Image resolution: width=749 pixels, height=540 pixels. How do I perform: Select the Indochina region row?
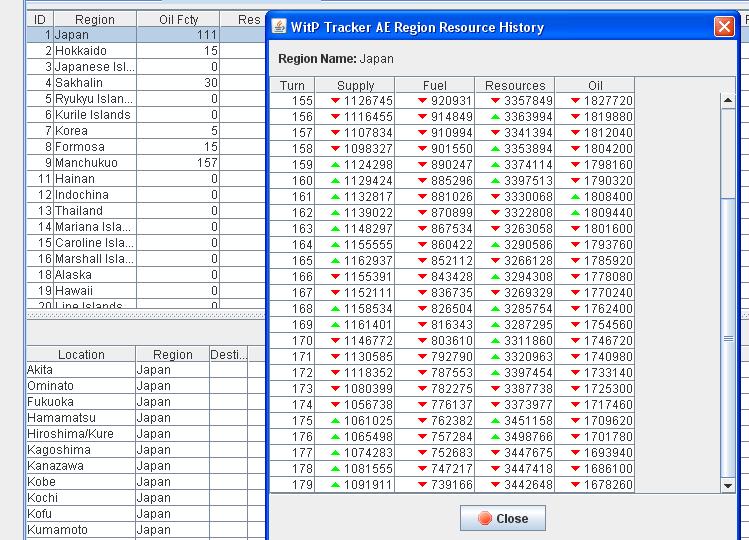coord(146,194)
